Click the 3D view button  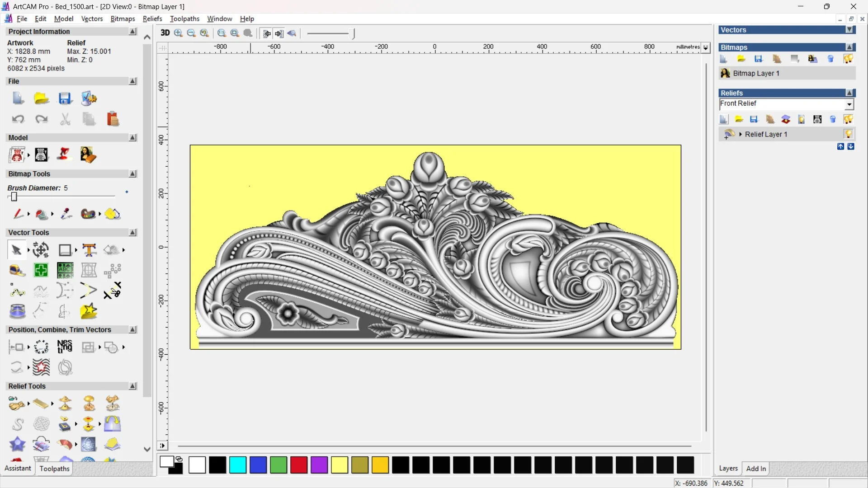[x=165, y=33]
